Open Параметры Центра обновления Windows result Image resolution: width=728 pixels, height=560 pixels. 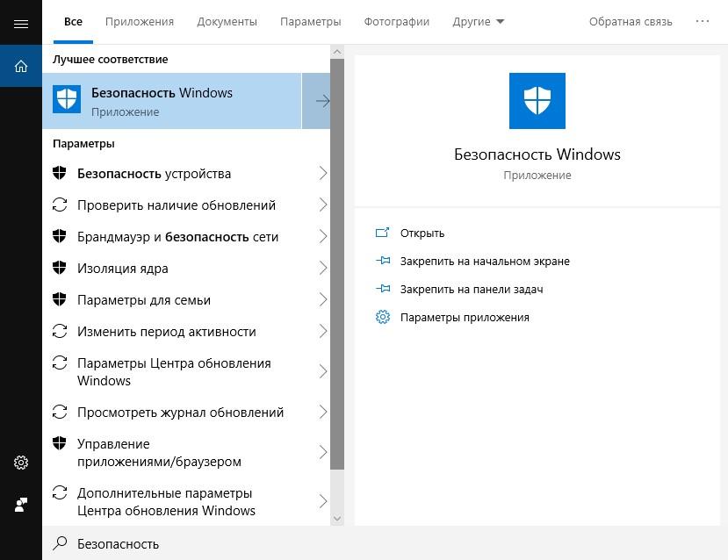(186, 371)
